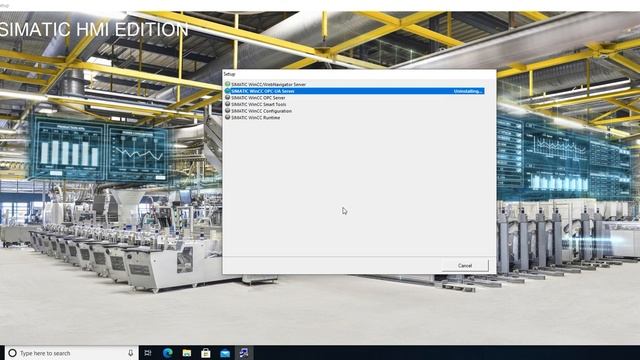Select SIMATIC WinCC Smart Tools row

click(x=354, y=104)
